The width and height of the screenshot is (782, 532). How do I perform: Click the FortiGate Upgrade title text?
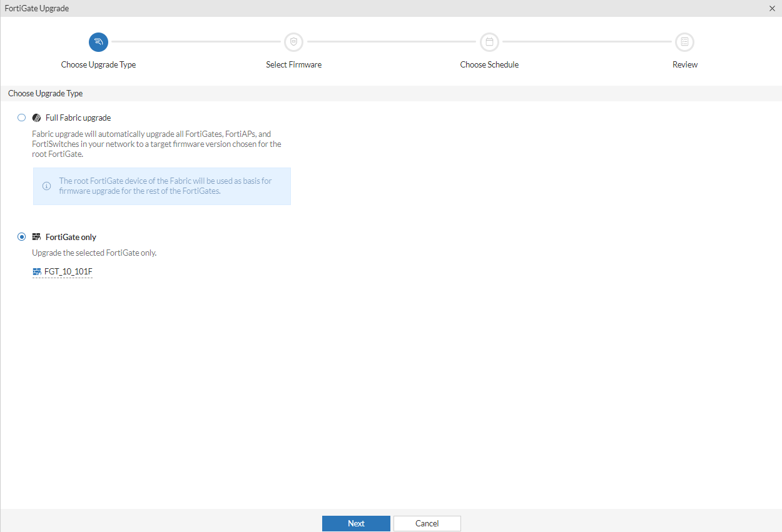point(37,8)
